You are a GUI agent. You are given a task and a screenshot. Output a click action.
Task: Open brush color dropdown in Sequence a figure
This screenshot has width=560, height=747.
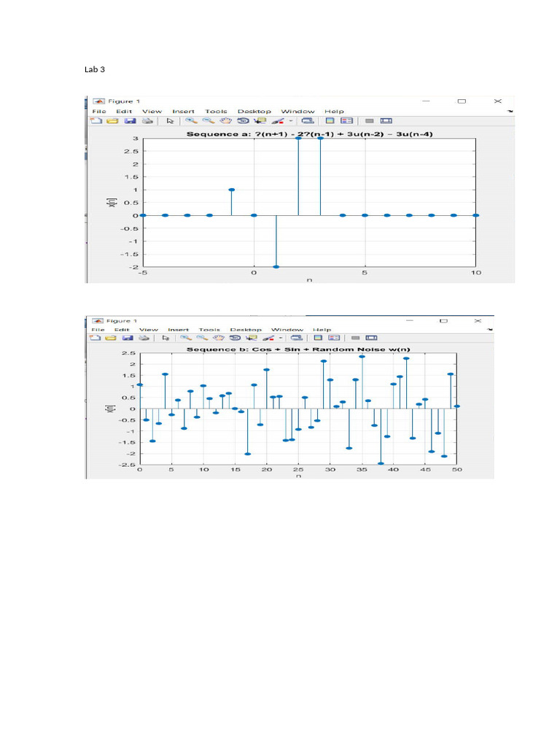point(291,121)
